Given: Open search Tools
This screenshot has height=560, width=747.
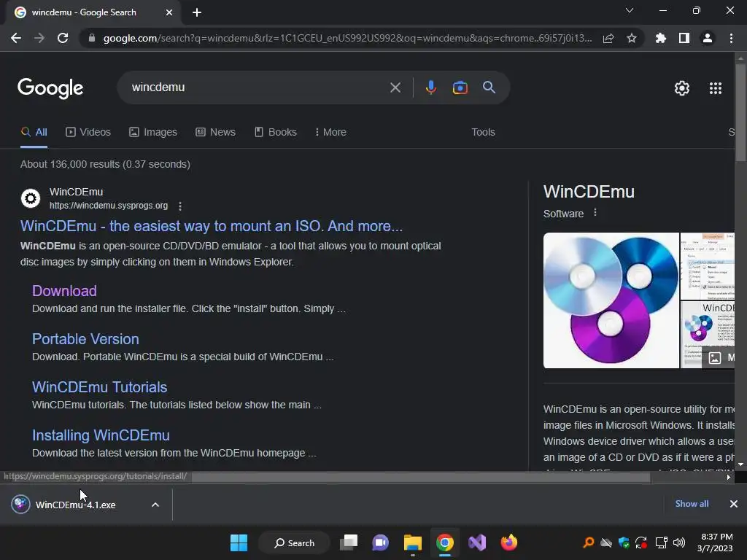Looking at the screenshot, I should (x=483, y=133).
